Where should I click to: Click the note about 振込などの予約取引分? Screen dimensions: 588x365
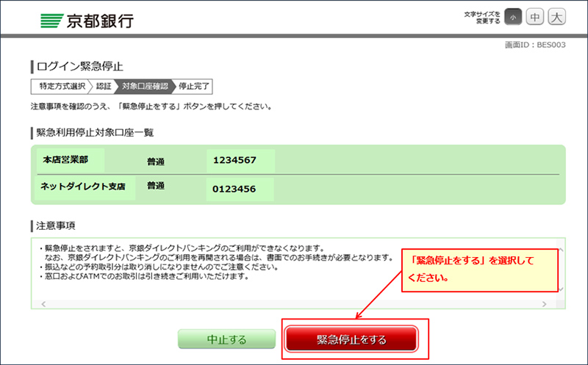[159, 267]
